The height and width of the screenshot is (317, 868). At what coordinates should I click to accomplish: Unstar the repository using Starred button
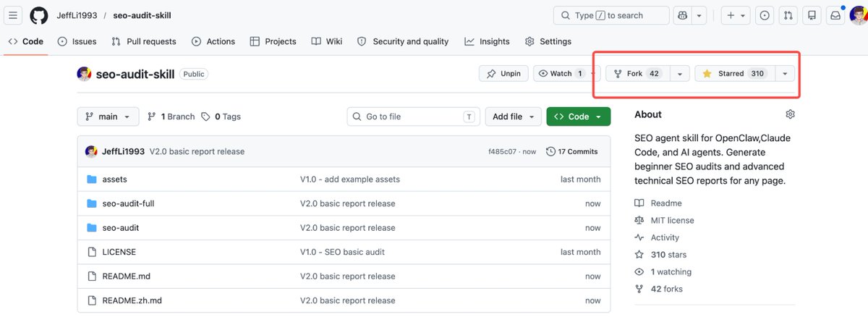(735, 74)
